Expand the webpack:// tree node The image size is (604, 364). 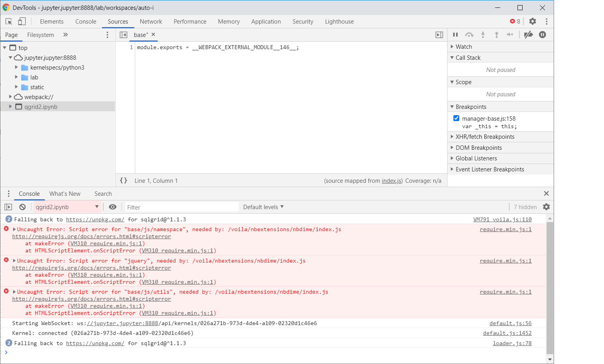(10, 97)
